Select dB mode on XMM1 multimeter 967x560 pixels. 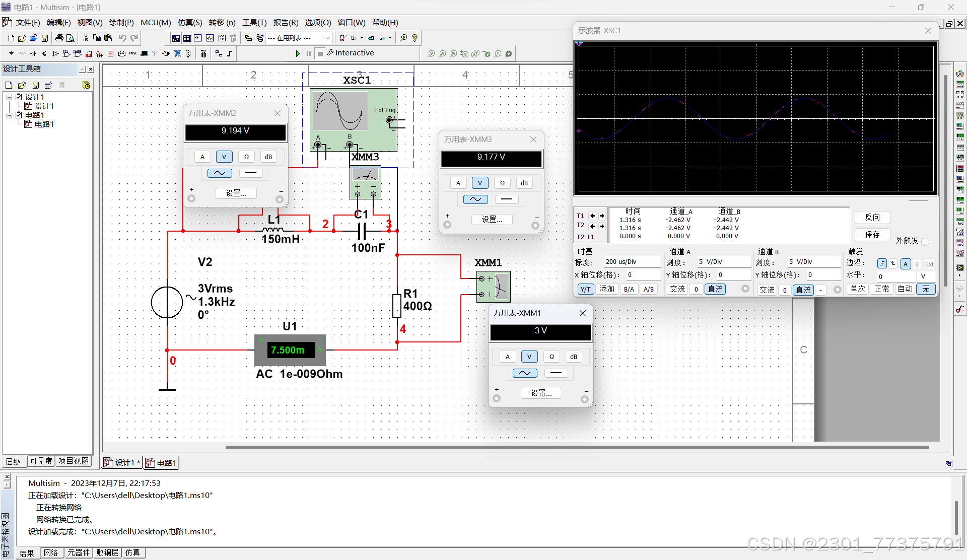pos(573,357)
